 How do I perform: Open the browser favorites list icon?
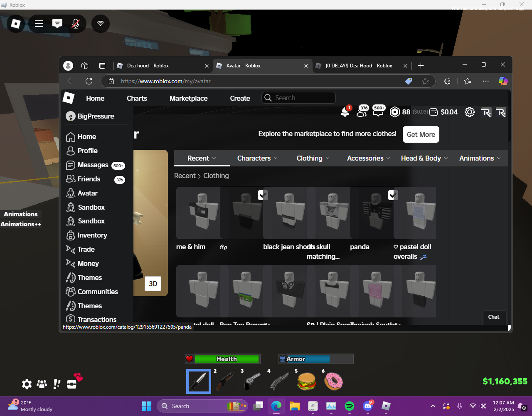[x=468, y=81]
